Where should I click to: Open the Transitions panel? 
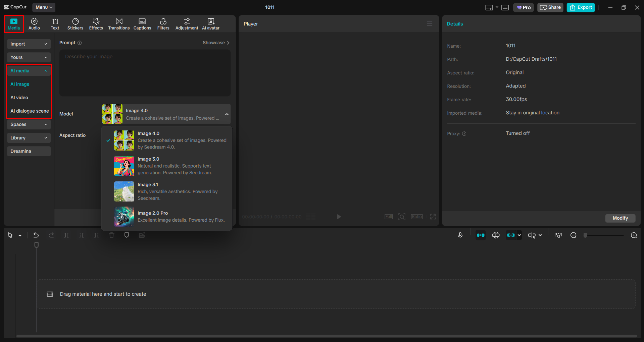click(119, 23)
